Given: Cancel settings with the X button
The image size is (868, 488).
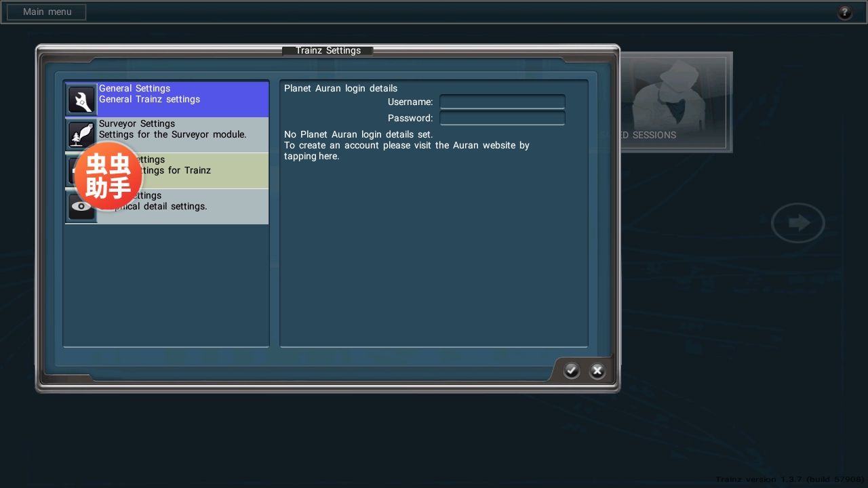Looking at the screenshot, I should pyautogui.click(x=597, y=370).
